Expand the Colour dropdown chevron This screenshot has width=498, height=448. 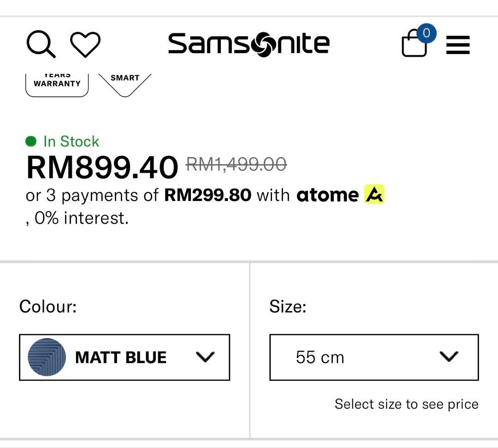tap(205, 357)
